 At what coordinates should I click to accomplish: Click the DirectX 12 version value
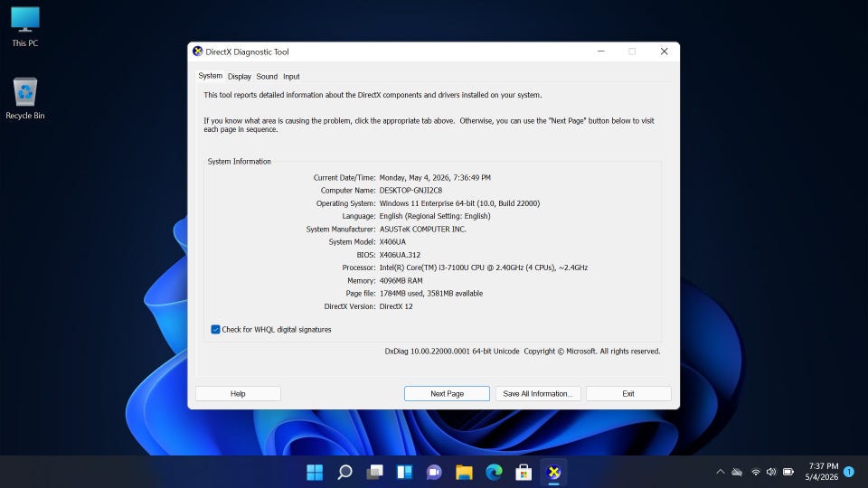[x=396, y=306]
